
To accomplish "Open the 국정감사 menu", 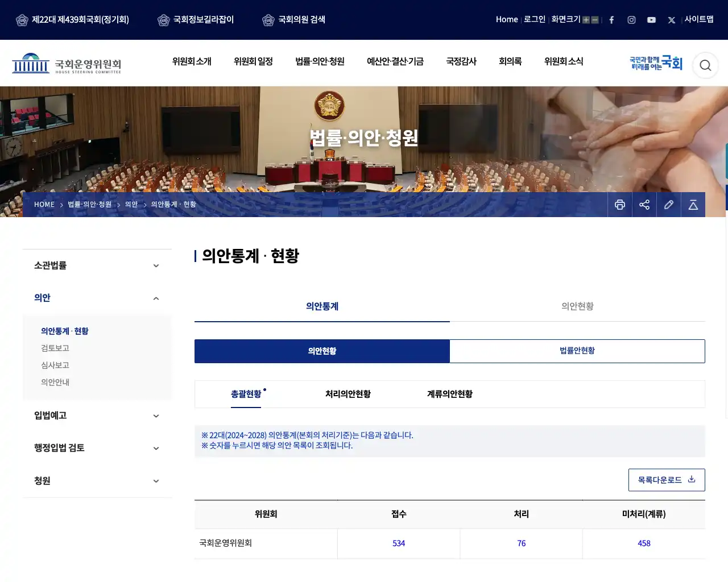I will click(461, 61).
